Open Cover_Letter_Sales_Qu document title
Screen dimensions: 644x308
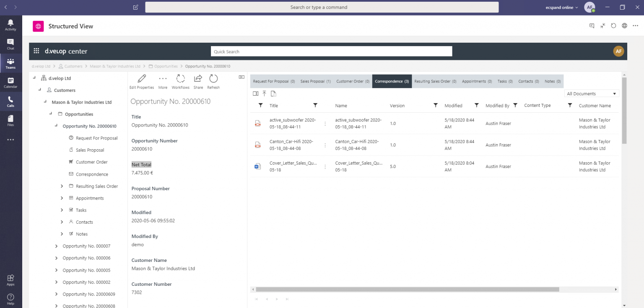click(x=293, y=166)
